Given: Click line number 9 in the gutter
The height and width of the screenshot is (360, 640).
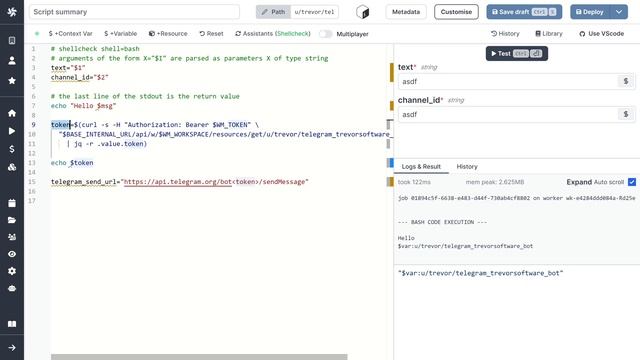Looking at the screenshot, I should click(33, 125).
